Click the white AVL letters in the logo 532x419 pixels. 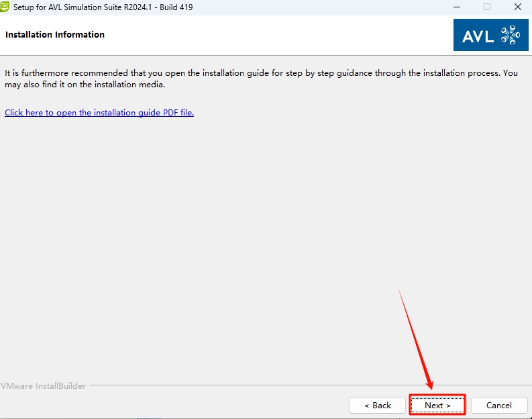point(478,36)
